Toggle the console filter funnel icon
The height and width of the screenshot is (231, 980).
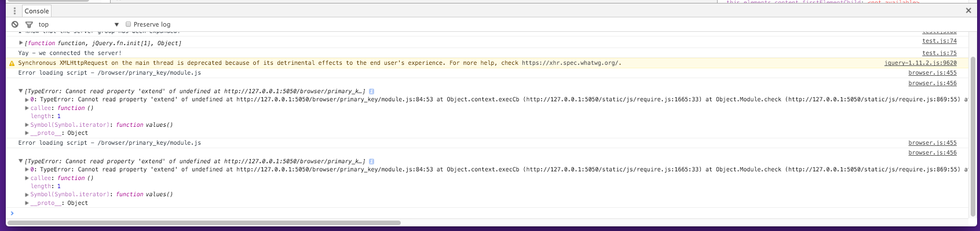(29, 24)
